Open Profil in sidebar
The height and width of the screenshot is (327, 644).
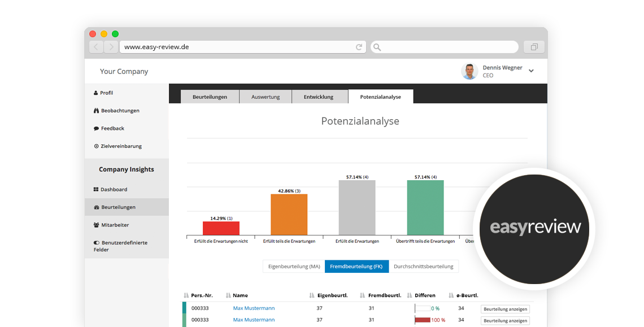103,93
